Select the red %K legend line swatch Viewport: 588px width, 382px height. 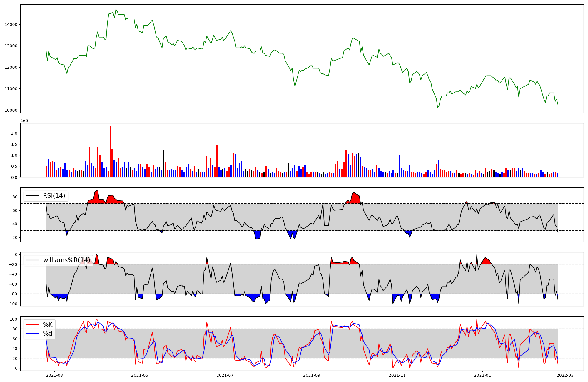click(32, 324)
